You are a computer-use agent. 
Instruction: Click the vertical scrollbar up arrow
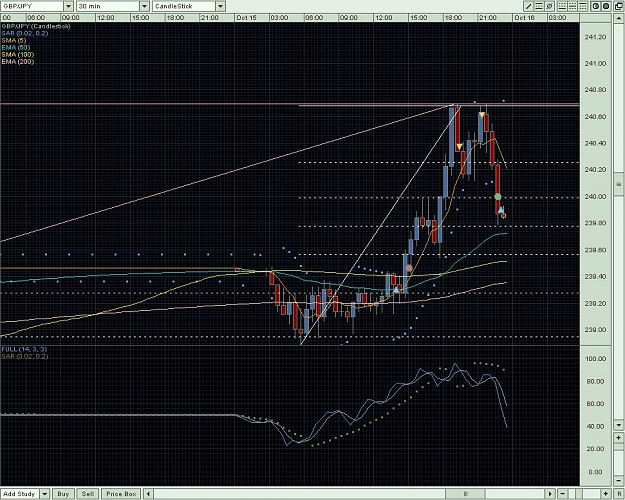point(619,18)
